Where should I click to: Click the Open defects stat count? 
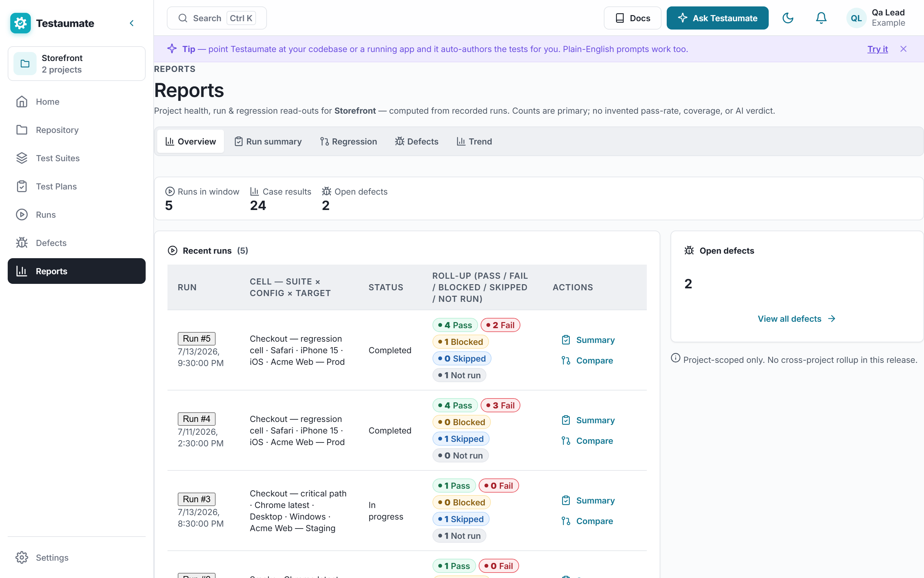point(326,206)
